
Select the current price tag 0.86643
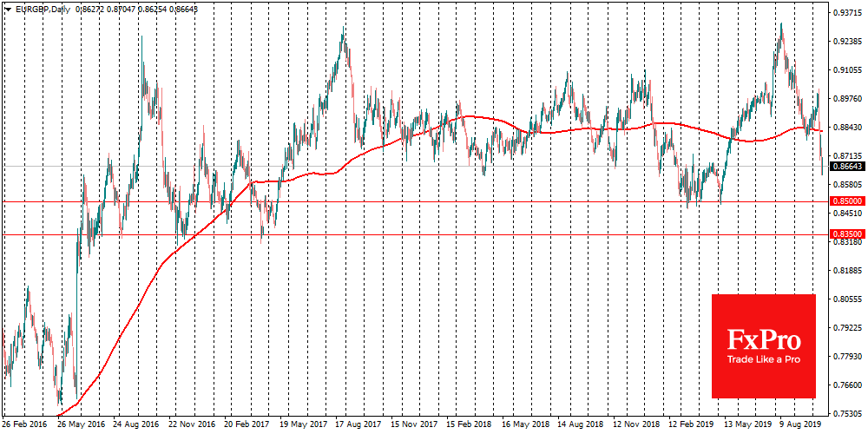[846, 166]
